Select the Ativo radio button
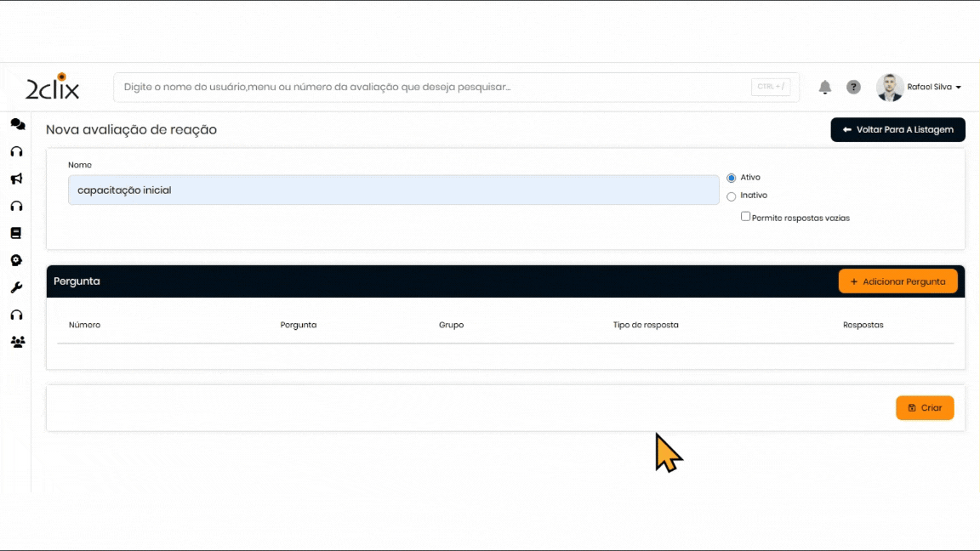Viewport: 980px width, 551px height. pyautogui.click(x=732, y=179)
